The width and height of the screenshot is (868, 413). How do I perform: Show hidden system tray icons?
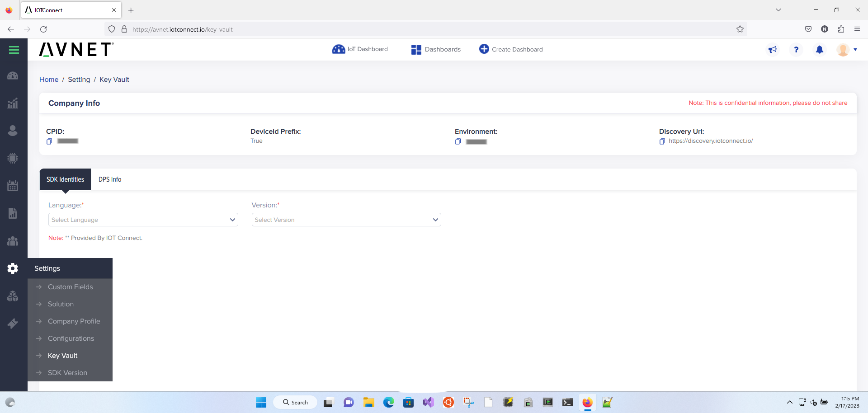point(790,402)
